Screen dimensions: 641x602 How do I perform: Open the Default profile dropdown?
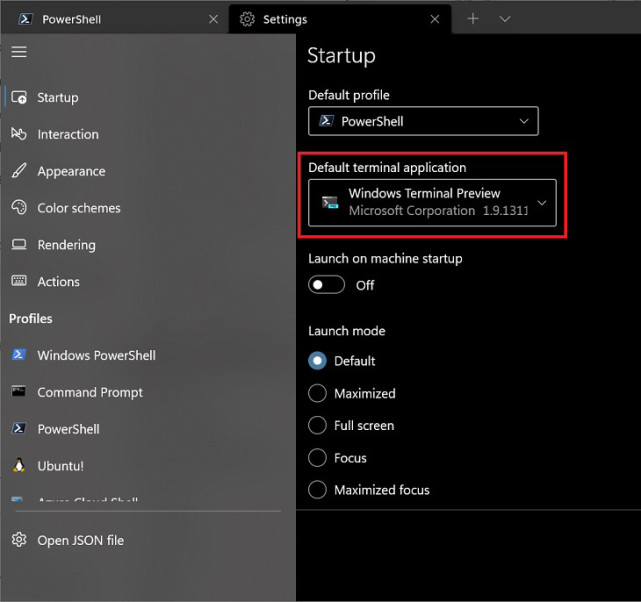(x=423, y=121)
